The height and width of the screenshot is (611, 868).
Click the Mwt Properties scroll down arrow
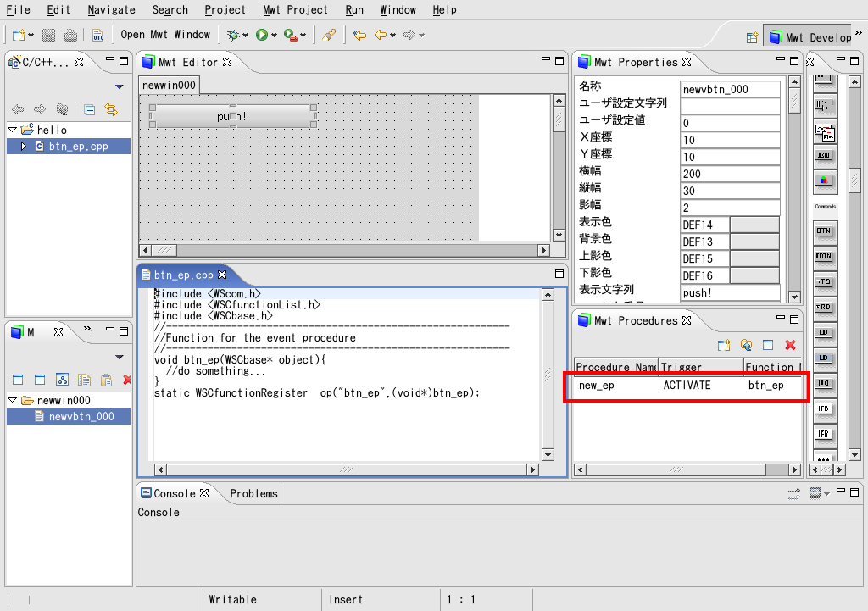pos(794,297)
